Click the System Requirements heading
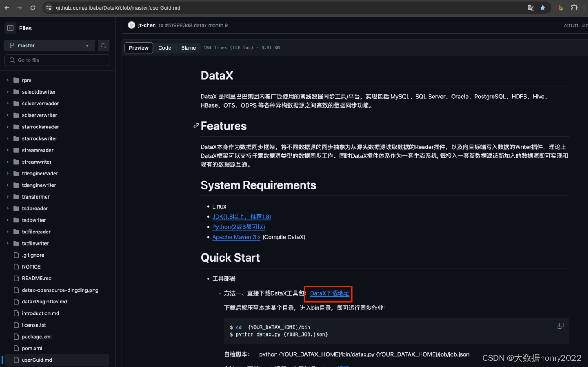The image size is (588, 367). (x=258, y=185)
